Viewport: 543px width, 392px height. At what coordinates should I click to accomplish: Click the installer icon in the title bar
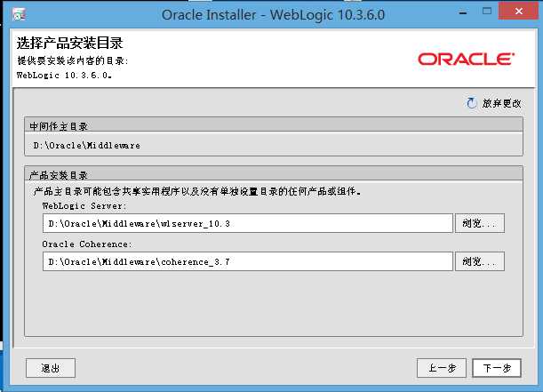[x=19, y=14]
